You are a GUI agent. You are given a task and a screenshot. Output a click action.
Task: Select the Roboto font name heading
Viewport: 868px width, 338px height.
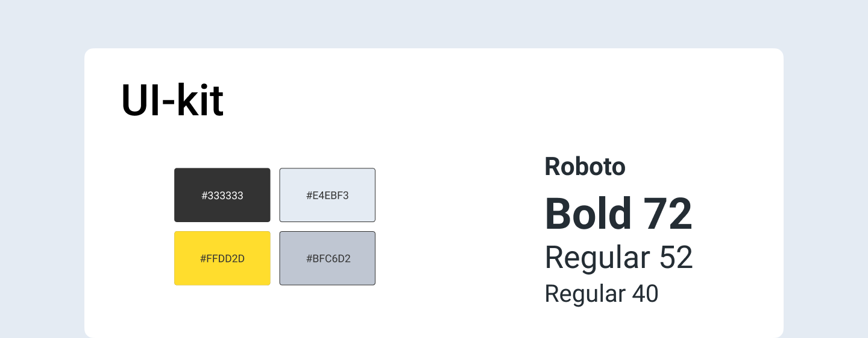click(585, 167)
